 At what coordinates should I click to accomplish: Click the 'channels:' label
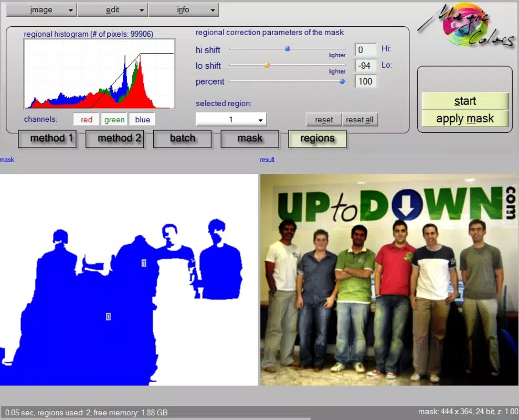[40, 119]
